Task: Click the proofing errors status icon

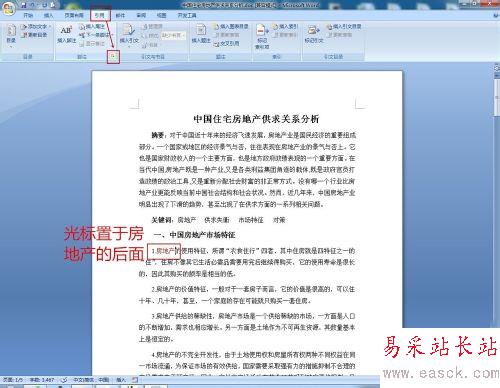Action: coord(64,380)
